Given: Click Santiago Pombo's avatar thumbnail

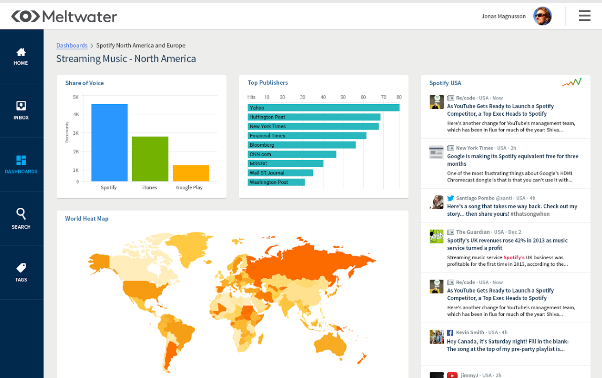Looking at the screenshot, I should [437, 202].
